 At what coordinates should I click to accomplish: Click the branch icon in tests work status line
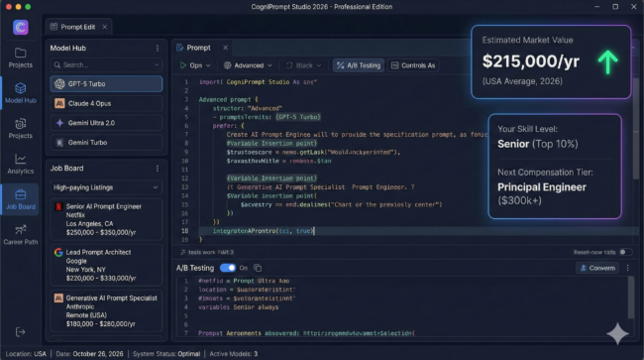tap(182, 252)
